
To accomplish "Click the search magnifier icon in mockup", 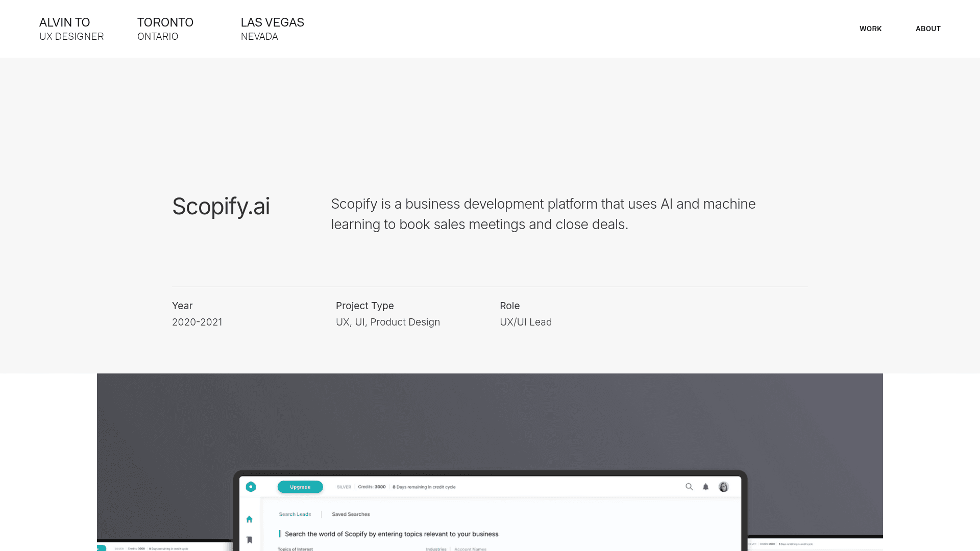I will [x=689, y=487].
